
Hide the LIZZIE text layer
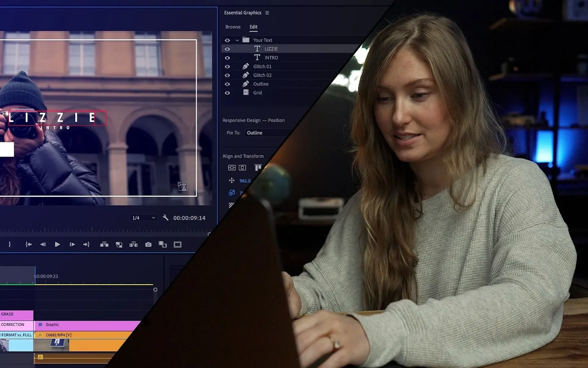227,49
